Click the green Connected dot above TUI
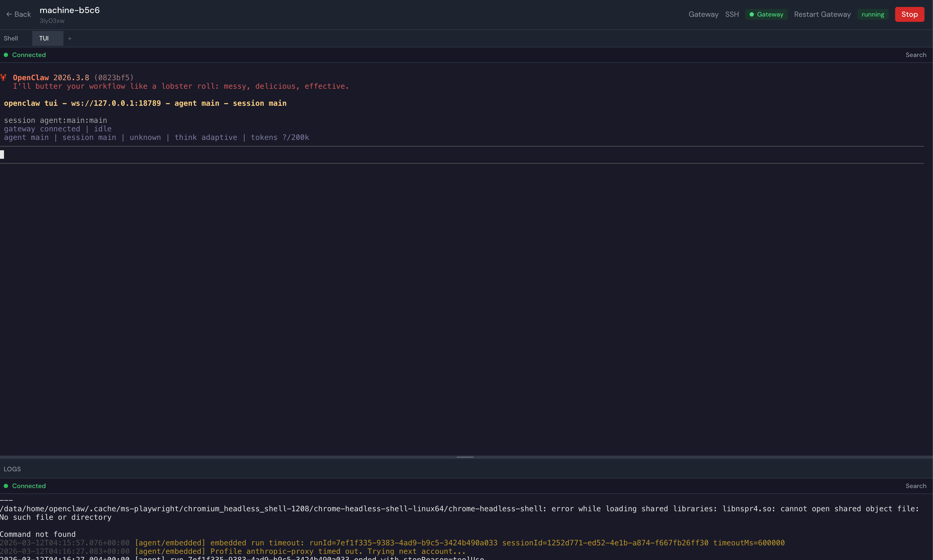Viewport: 933px width, 560px height. tap(6, 55)
